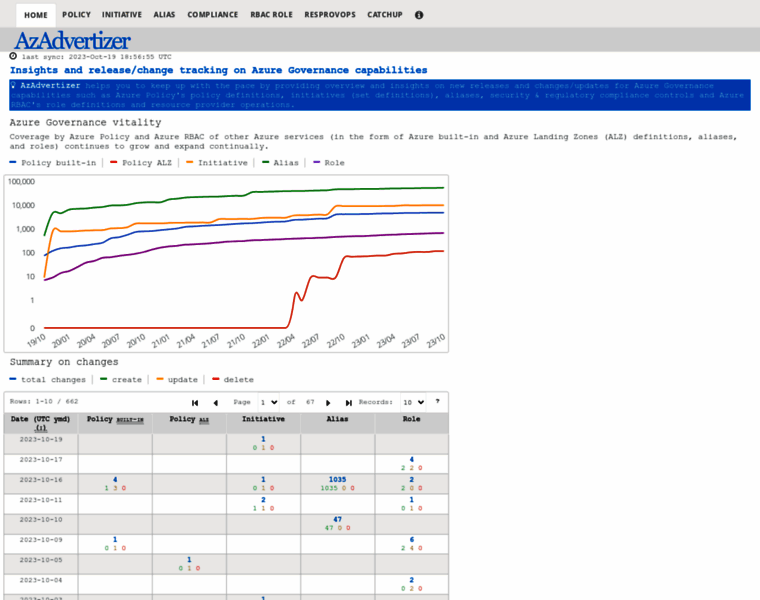The height and width of the screenshot is (600, 760).
Task: Open the RBAC ROLE page
Action: 271,15
